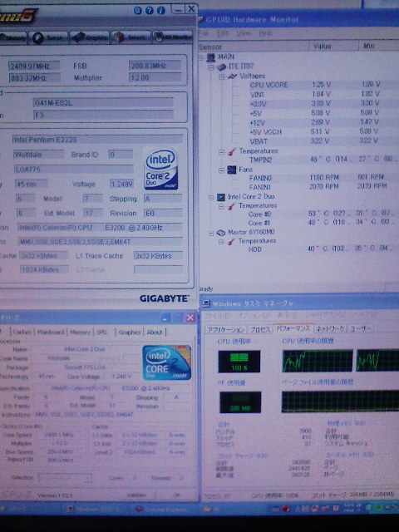The height and width of the screenshot is (532, 399).
Task: Open the Tuner tab in EasyTune6
Action: [x=48, y=38]
